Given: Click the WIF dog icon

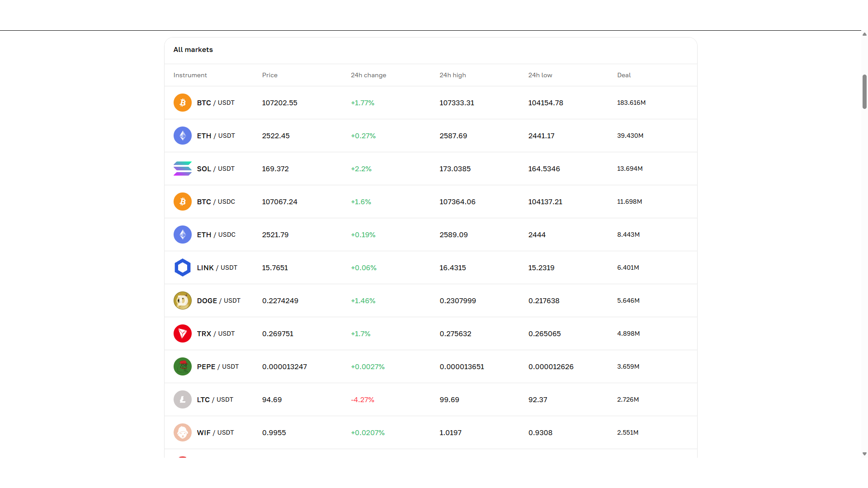Looking at the screenshot, I should coord(183,432).
